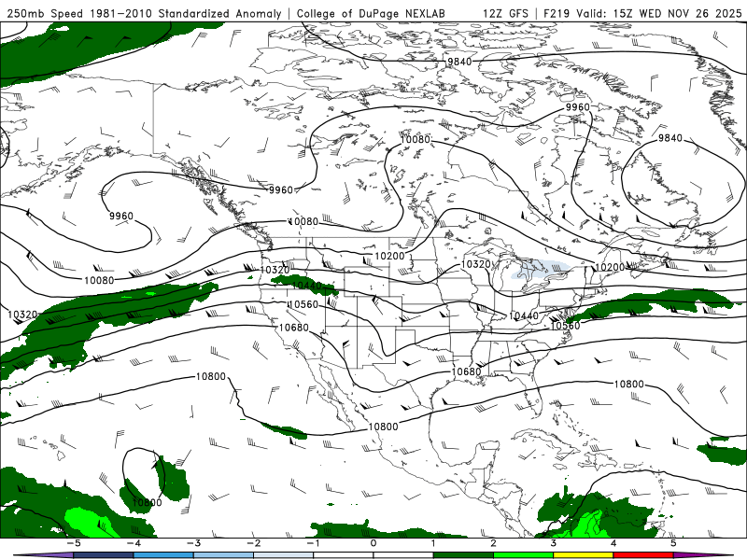Select the blue -4 to -3 color bar swatch
Image resolution: width=747 pixels, height=560 pixels.
click(162, 555)
